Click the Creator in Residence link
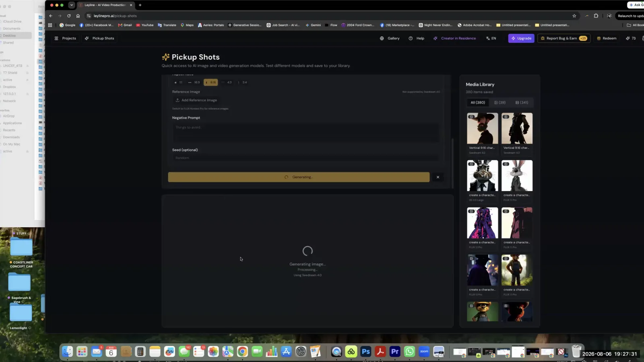 (454, 38)
